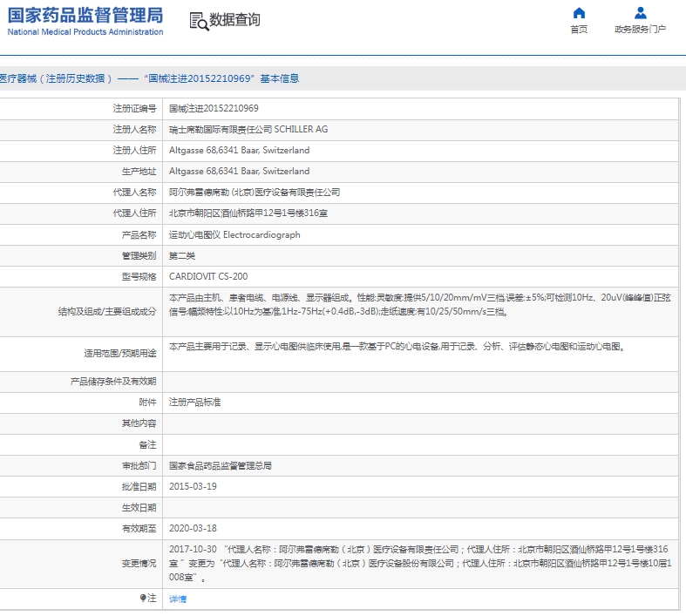
Task: Click the 首页 label
Action: pos(579,30)
